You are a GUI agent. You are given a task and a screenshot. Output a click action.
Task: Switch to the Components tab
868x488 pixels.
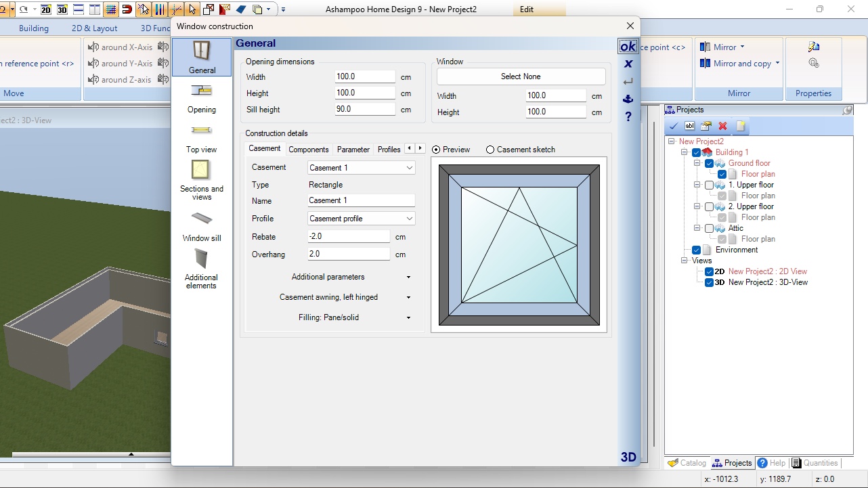point(308,150)
